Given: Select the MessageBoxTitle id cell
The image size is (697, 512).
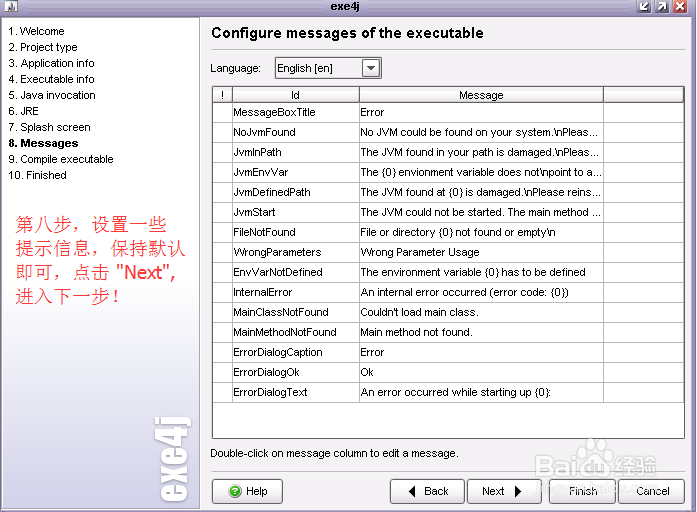Looking at the screenshot, I should tap(296, 112).
